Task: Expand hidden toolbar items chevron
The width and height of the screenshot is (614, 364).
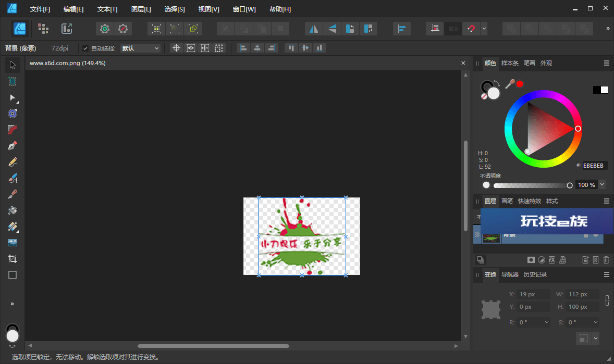Action: (608, 29)
